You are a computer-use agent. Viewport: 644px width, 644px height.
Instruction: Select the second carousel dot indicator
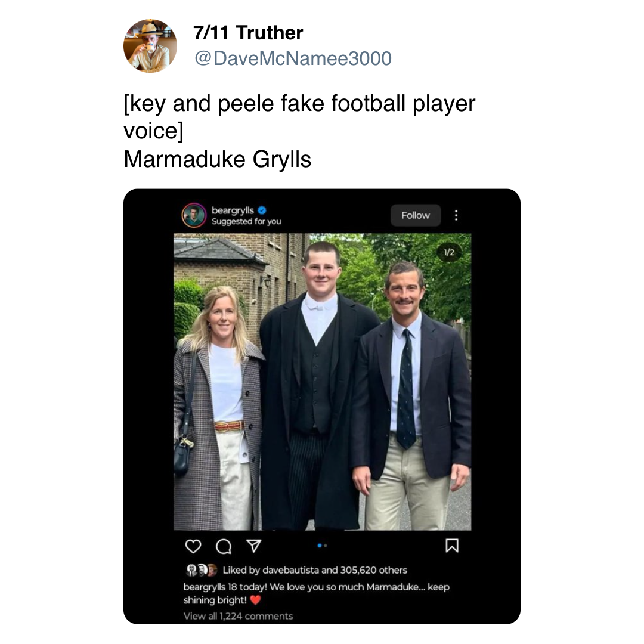click(326, 546)
